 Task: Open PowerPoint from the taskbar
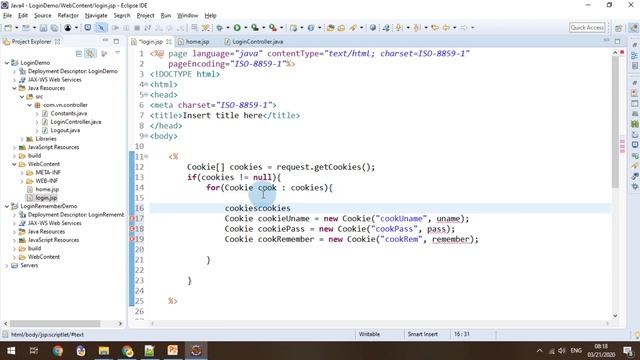click(173, 351)
